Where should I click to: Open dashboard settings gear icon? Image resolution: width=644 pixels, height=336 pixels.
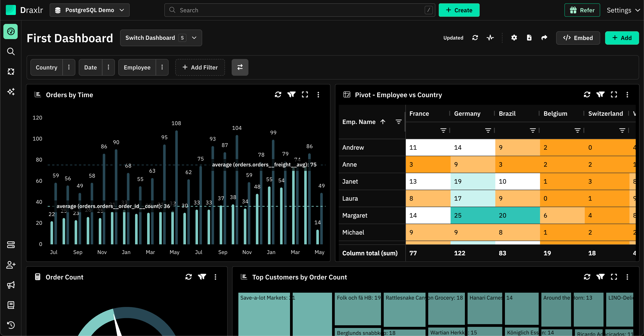(x=514, y=38)
